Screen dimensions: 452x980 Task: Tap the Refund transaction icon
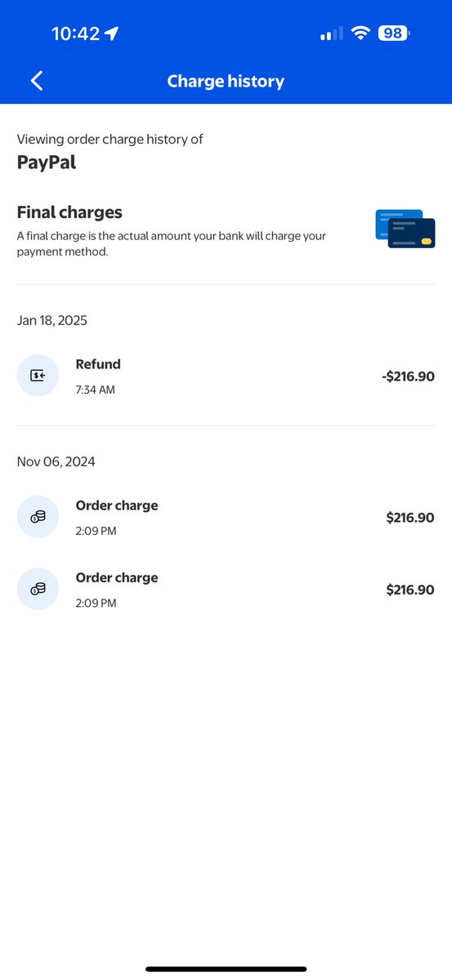(38, 376)
